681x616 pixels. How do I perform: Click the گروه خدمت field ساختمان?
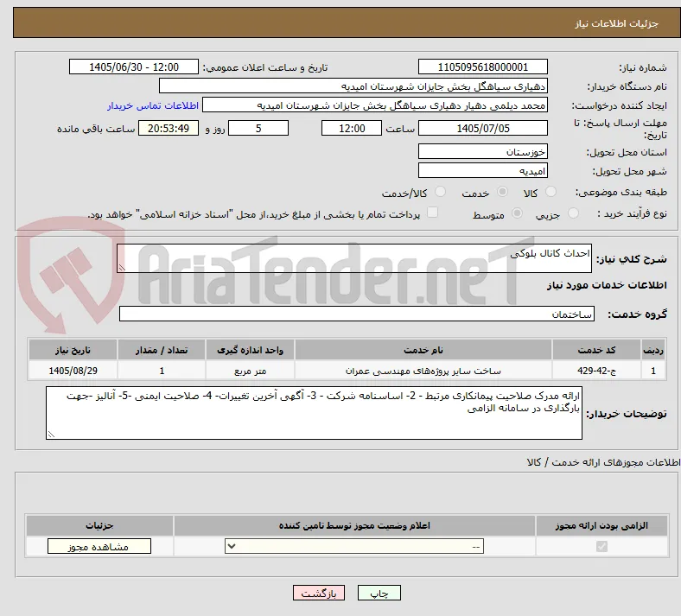click(357, 314)
